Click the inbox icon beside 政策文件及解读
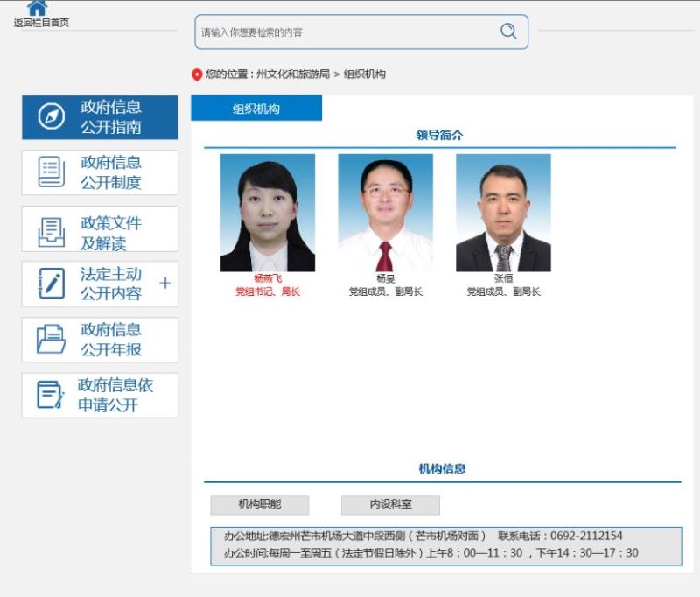The height and width of the screenshot is (597, 700). click(x=51, y=232)
